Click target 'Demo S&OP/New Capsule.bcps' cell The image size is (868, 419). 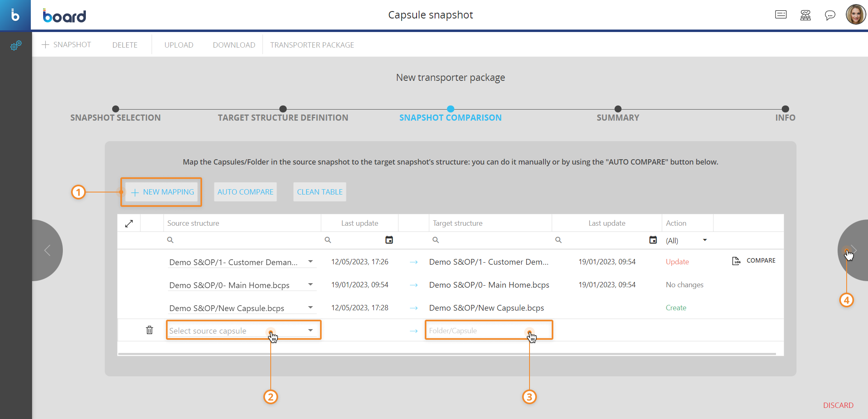pyautogui.click(x=486, y=308)
